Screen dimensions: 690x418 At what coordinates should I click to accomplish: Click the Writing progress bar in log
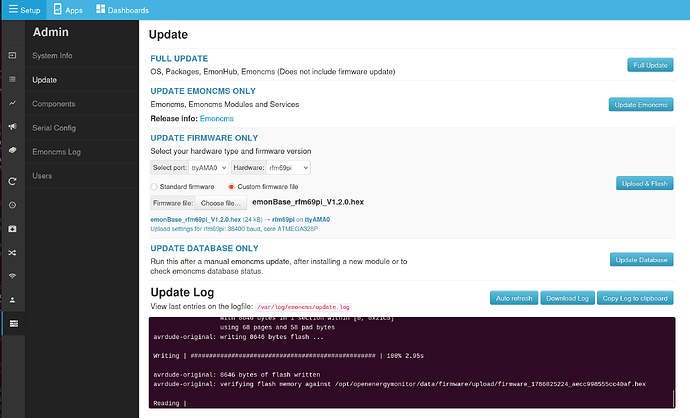click(283, 356)
